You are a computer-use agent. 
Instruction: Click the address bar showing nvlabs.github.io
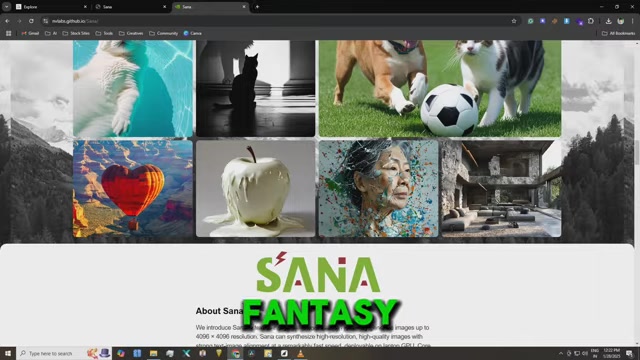click(x=278, y=21)
